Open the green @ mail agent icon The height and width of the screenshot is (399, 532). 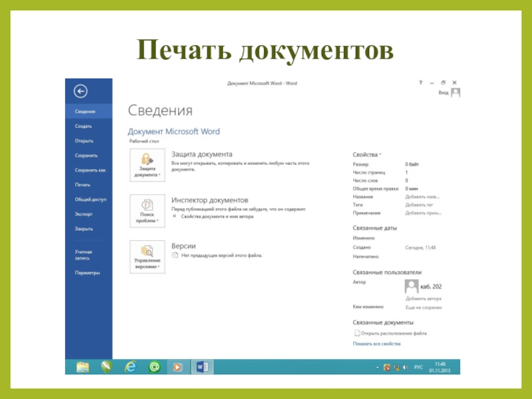coord(154,367)
